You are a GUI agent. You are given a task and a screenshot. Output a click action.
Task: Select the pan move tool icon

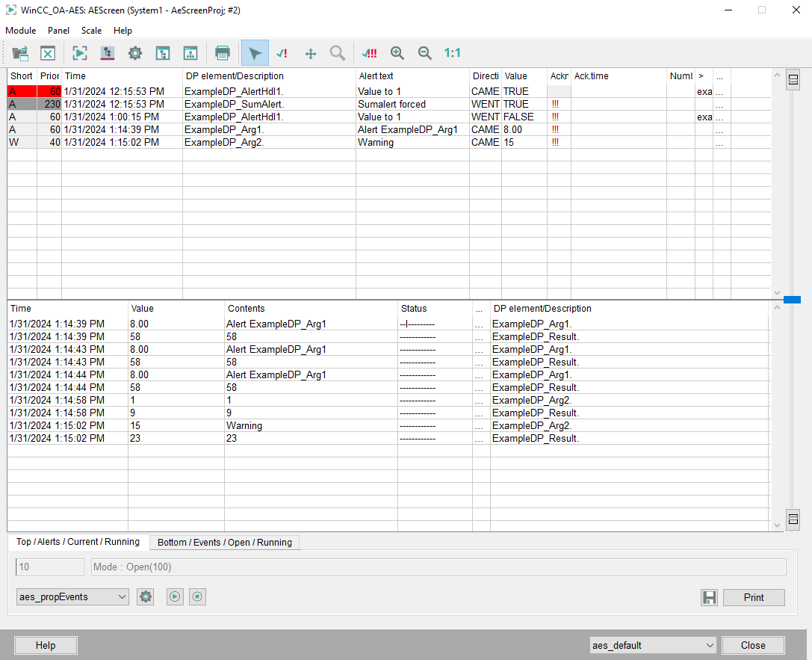[x=311, y=53]
